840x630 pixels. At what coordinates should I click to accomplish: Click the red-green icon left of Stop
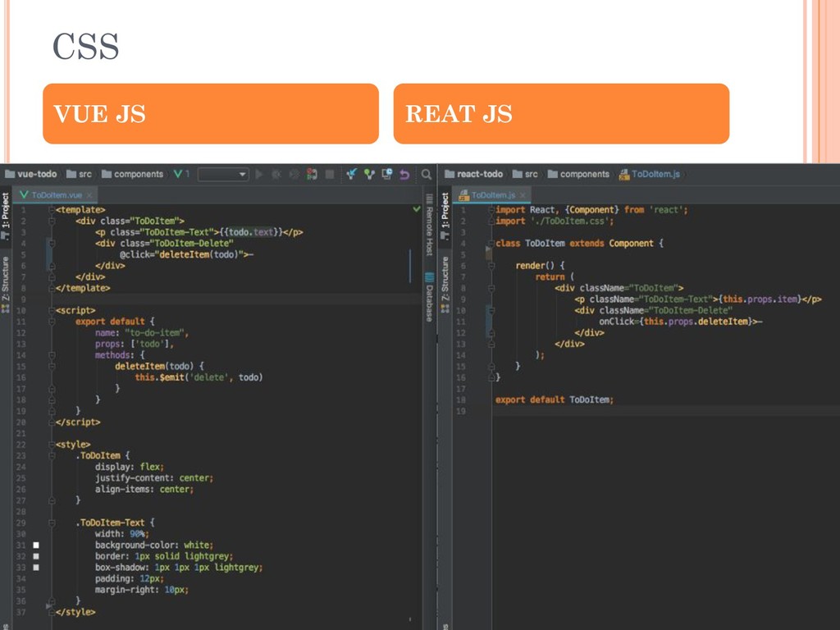[312, 174]
